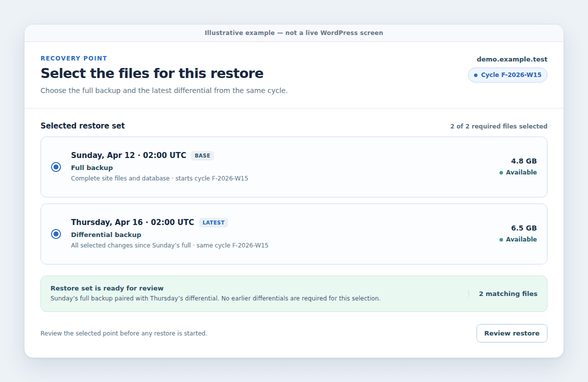Click the 'Illustrative example' banner text
This screenshot has height=382, width=588.
(294, 33)
